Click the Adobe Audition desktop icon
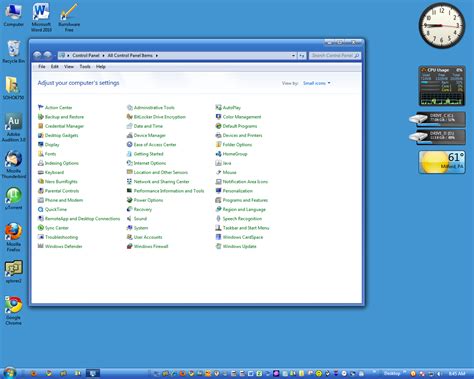The image size is (474, 379). point(13,127)
